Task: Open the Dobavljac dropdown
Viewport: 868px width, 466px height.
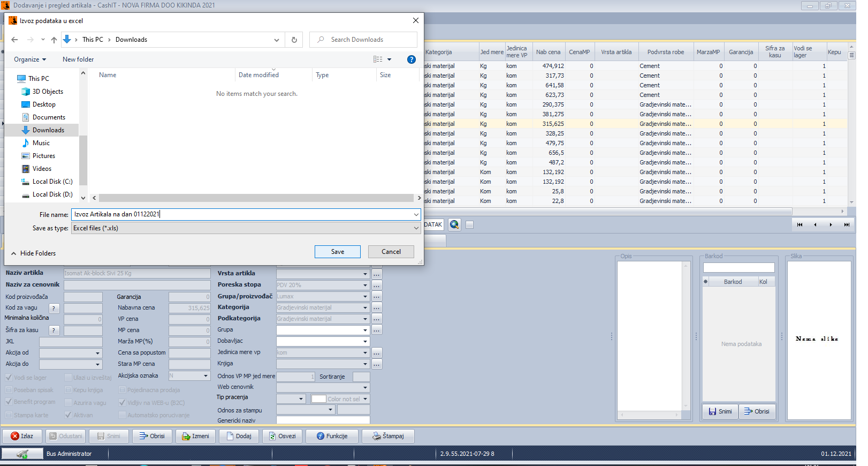Action: coord(366,341)
